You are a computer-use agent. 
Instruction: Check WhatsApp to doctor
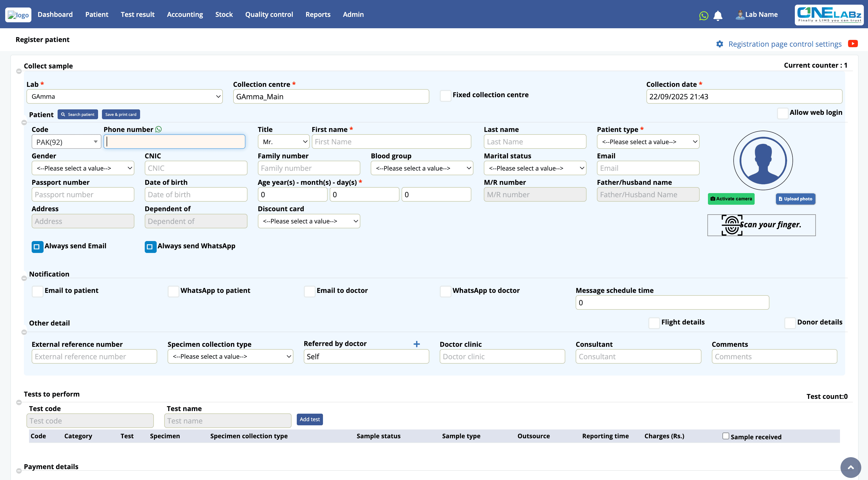445,291
